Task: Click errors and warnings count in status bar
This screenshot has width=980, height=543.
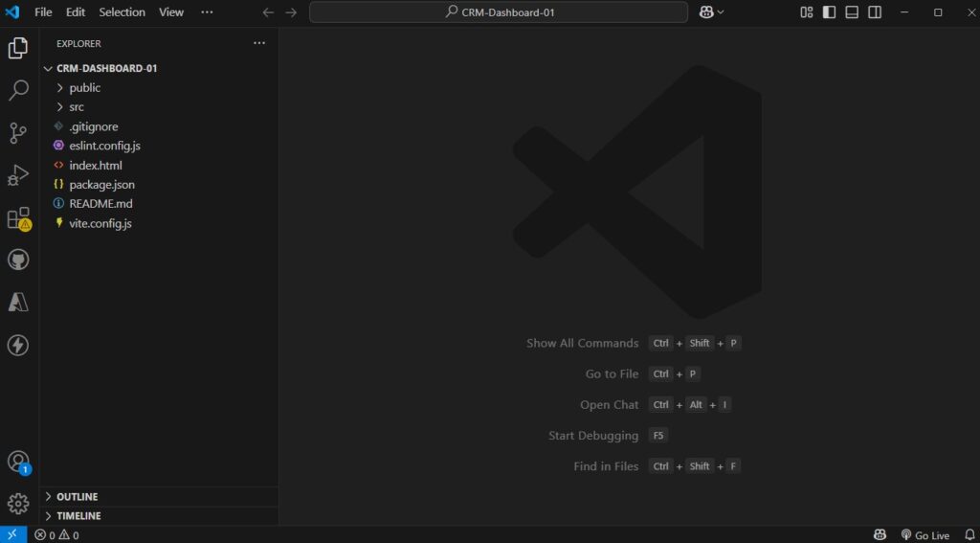Action: tap(57, 535)
